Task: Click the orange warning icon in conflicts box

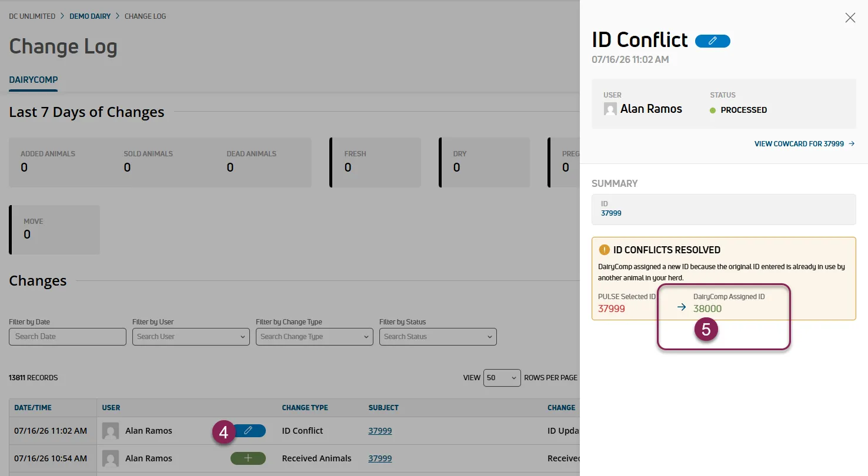Action: (604, 250)
